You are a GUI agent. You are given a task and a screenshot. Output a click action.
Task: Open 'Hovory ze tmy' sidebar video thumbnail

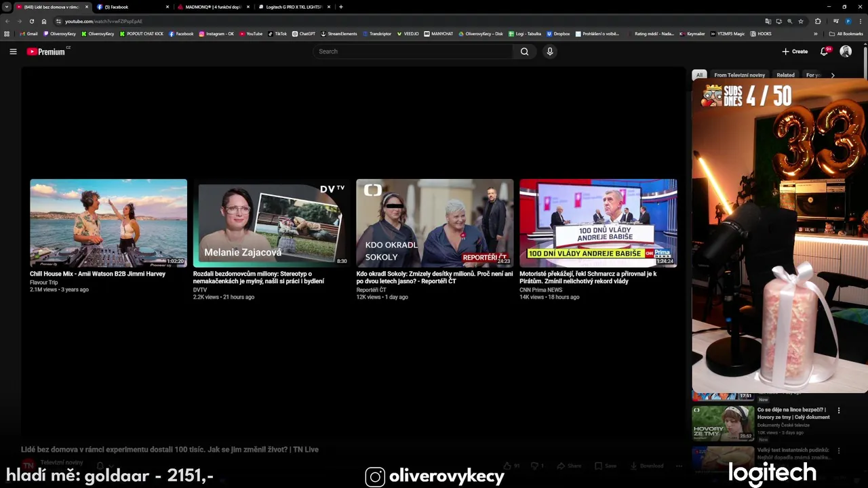pos(723,423)
